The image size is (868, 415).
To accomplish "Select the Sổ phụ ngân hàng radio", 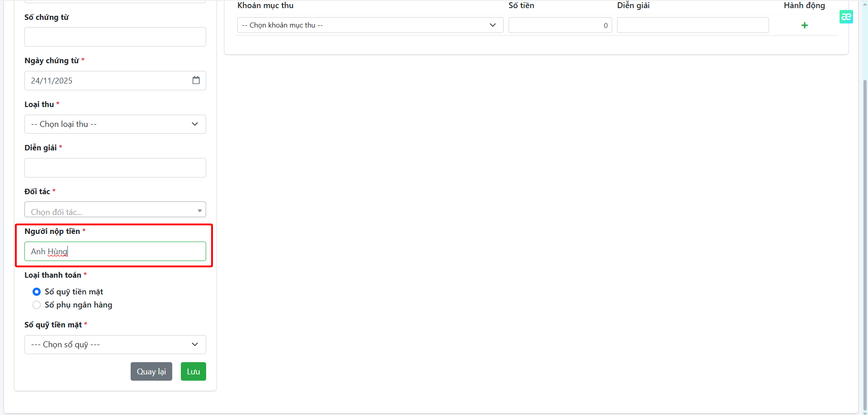I will coord(37,305).
